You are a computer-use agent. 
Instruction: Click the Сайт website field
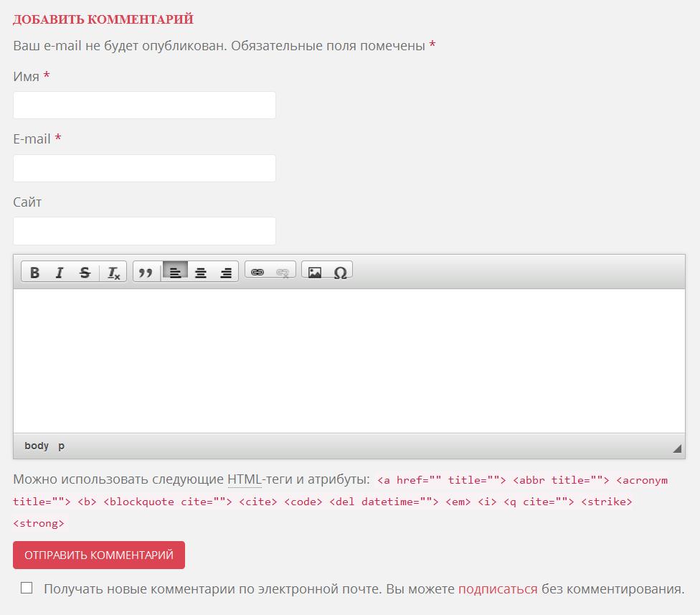click(x=144, y=231)
